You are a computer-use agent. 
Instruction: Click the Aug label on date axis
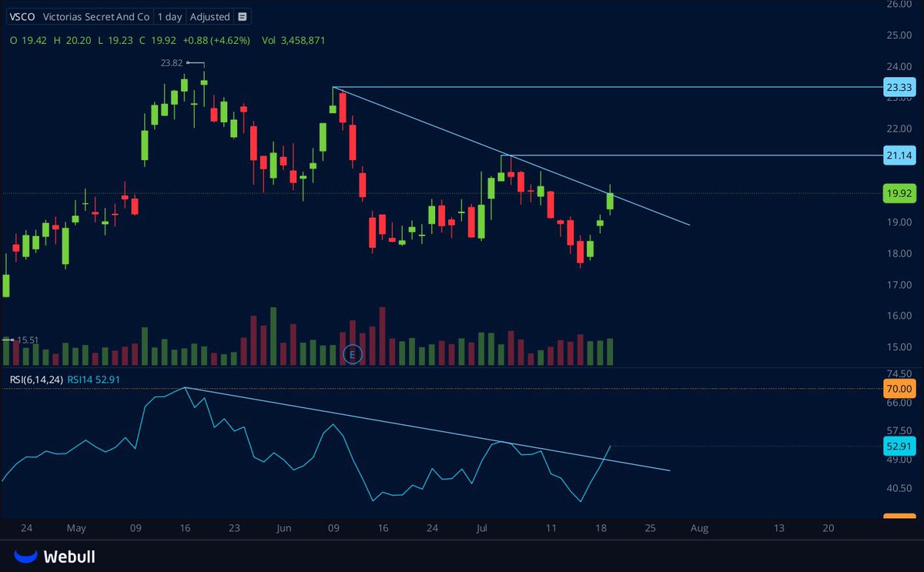click(x=699, y=529)
